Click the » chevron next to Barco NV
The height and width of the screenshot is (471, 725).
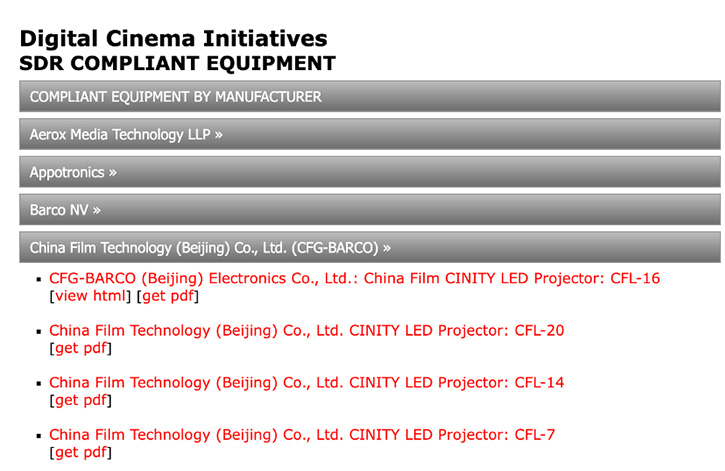[x=97, y=211]
